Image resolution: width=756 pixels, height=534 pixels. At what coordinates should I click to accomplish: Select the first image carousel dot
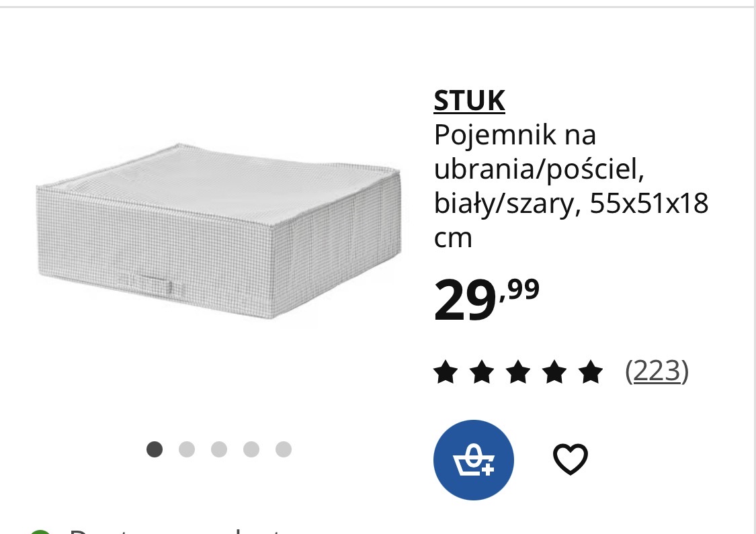pyautogui.click(x=155, y=449)
